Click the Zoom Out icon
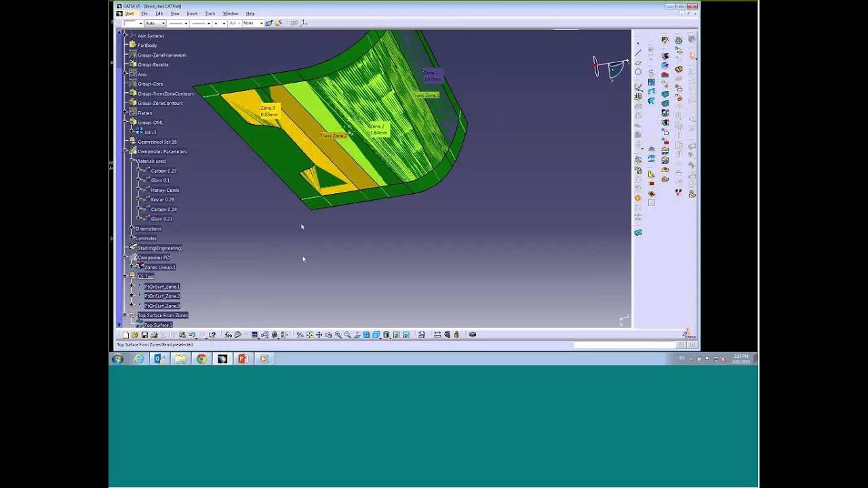Screen dimensions: 868x488 coord(348,335)
